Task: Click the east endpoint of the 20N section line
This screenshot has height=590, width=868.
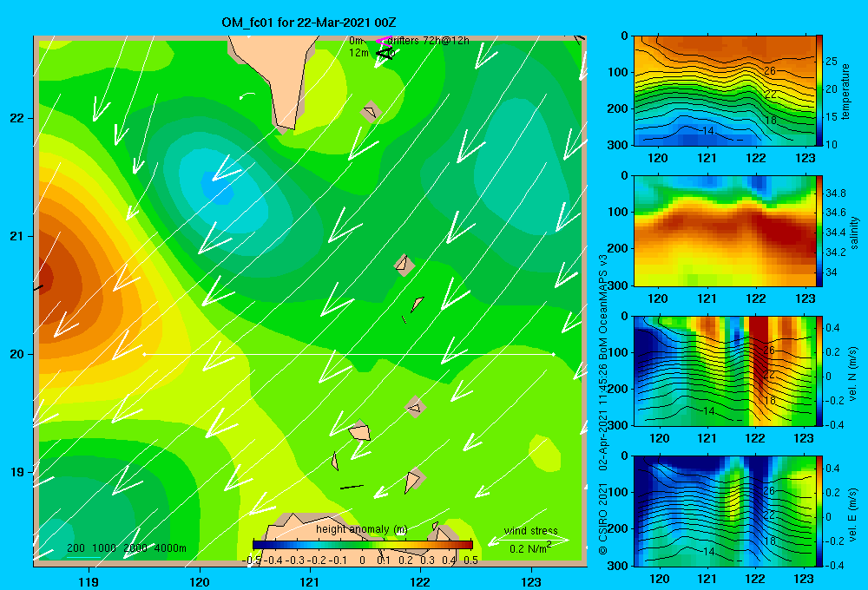Action: tap(553, 354)
